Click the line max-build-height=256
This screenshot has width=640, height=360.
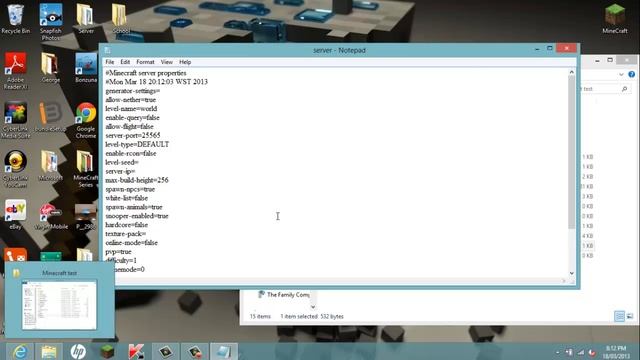[x=137, y=180]
